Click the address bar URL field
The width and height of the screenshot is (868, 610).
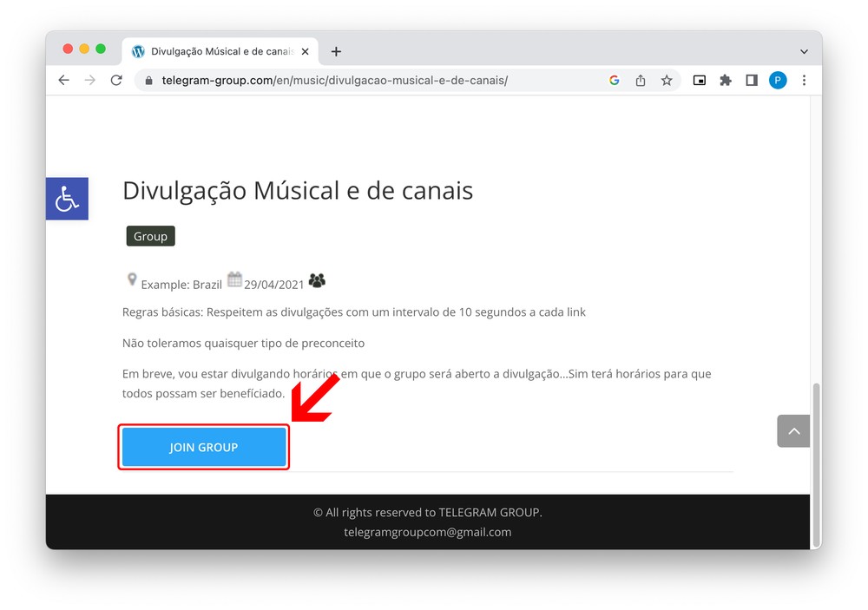pos(334,80)
